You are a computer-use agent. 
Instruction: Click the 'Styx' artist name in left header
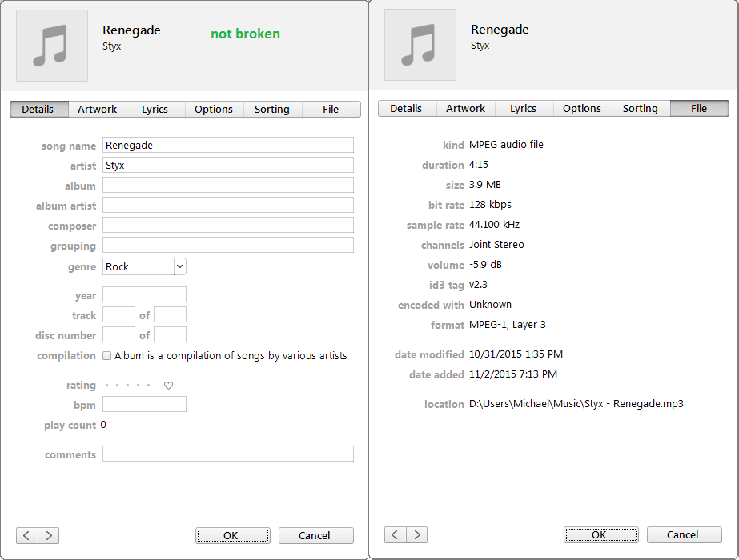(x=112, y=46)
